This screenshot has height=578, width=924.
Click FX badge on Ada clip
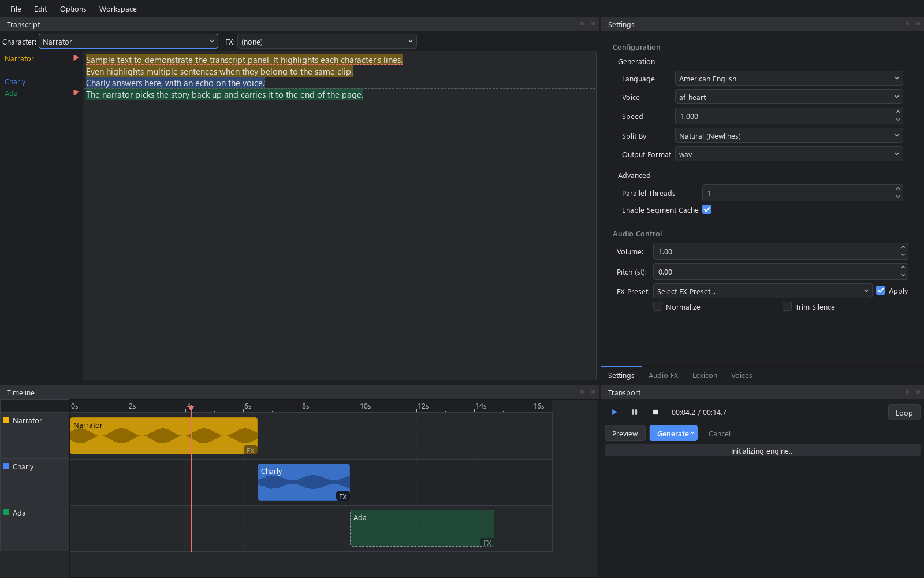pyautogui.click(x=487, y=543)
